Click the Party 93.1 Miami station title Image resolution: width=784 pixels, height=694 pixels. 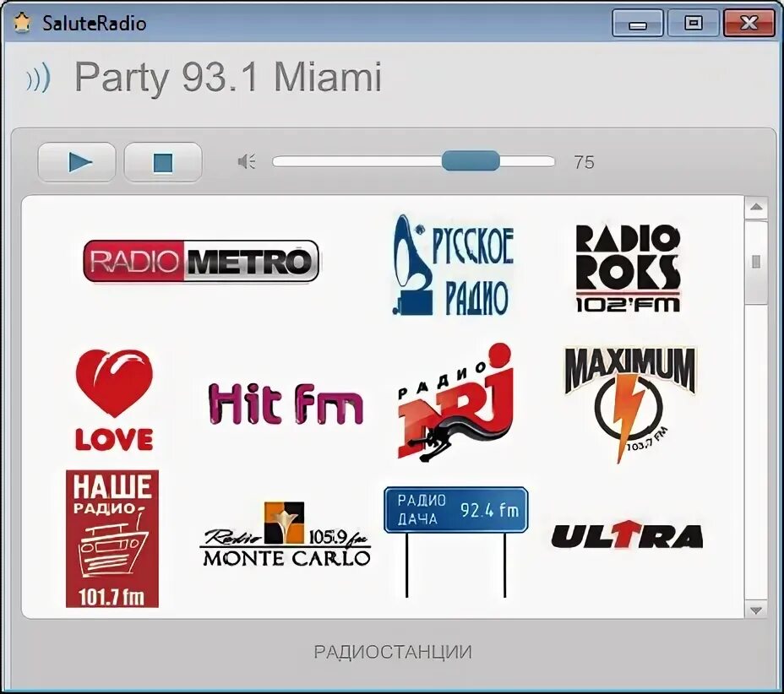pos(228,78)
